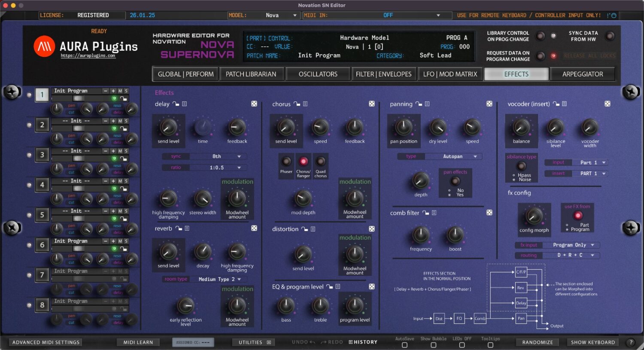Image resolution: width=644 pixels, height=350 pixels.
Task: Click the help question mark icon
Action: (x=631, y=342)
